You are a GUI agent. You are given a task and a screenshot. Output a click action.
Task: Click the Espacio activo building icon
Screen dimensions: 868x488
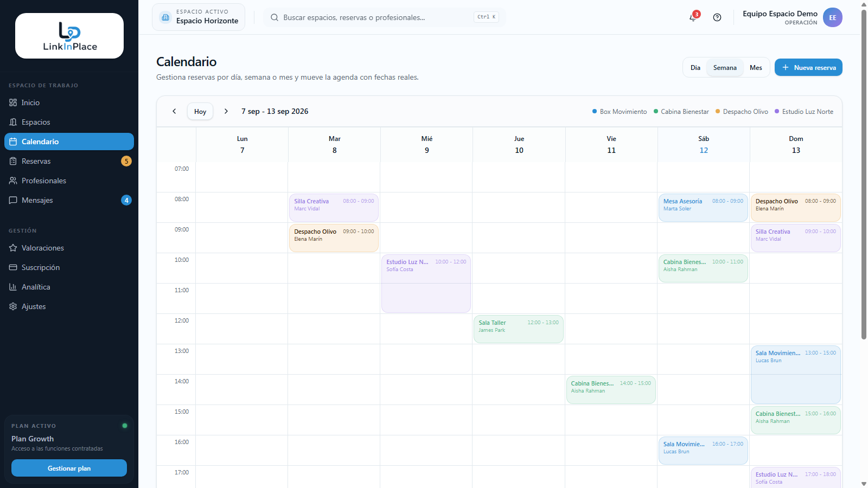coord(165,17)
